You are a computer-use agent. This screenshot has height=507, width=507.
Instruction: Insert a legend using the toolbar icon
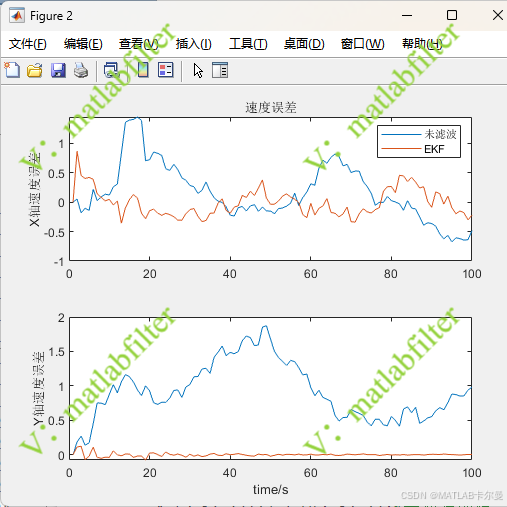[166, 70]
